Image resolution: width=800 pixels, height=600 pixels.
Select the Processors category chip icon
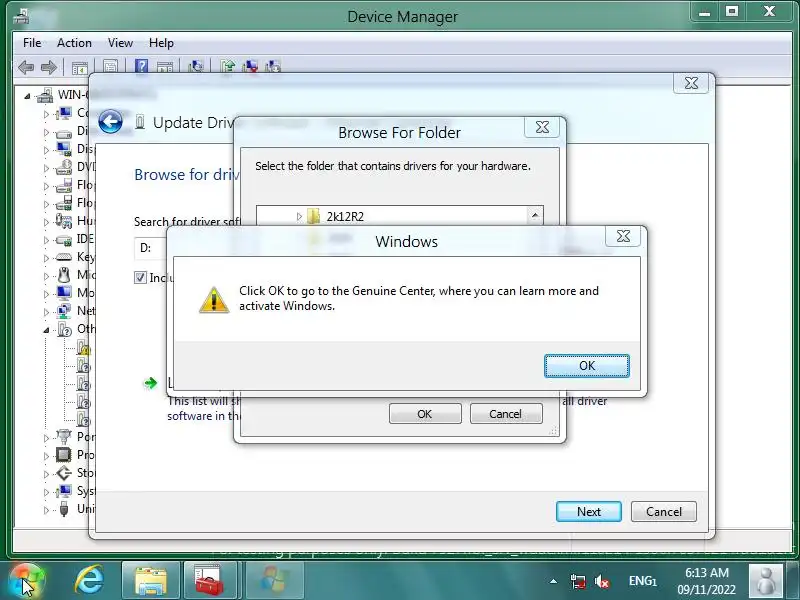tap(64, 455)
